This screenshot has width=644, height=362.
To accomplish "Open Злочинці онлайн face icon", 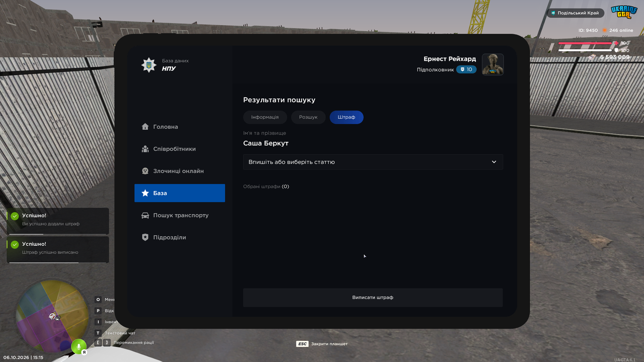I will (x=145, y=171).
